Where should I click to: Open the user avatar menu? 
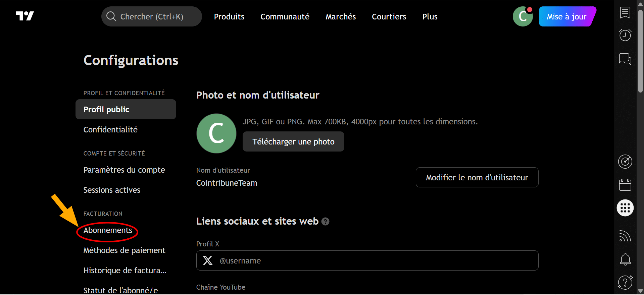pyautogui.click(x=523, y=16)
